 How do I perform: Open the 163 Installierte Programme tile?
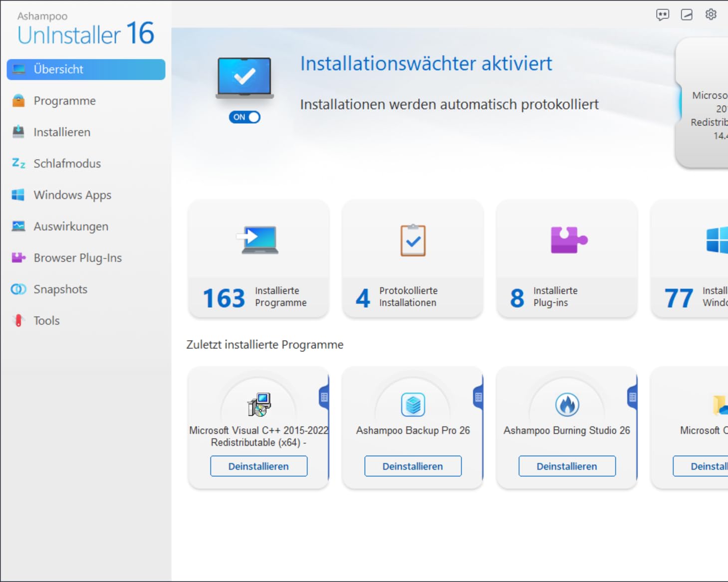click(x=258, y=259)
